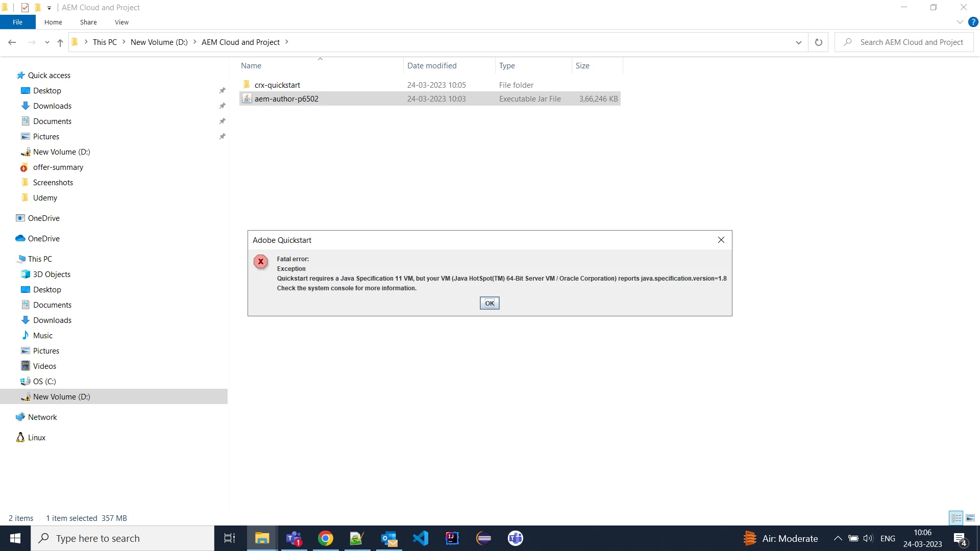Screen dimensions: 980x551
Task: Close the Adobe Quickstart error dialog
Action: coord(721,240)
